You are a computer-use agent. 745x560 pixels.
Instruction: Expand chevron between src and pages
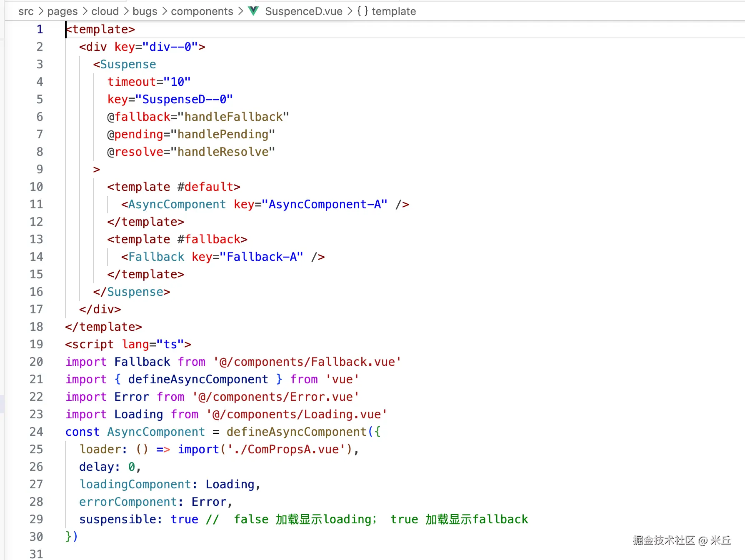[x=40, y=11]
